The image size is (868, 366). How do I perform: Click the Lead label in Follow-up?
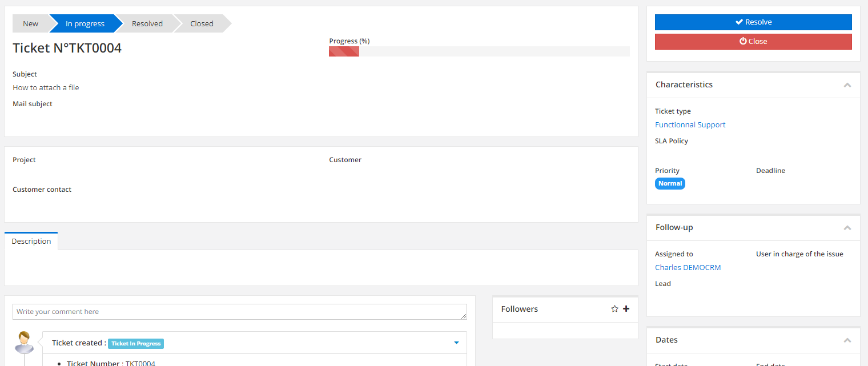pyautogui.click(x=663, y=284)
